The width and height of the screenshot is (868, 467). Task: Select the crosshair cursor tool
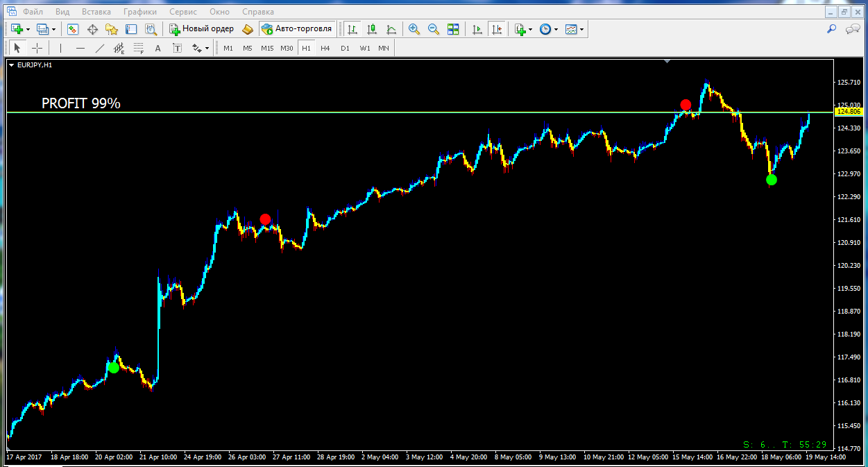[x=37, y=48]
